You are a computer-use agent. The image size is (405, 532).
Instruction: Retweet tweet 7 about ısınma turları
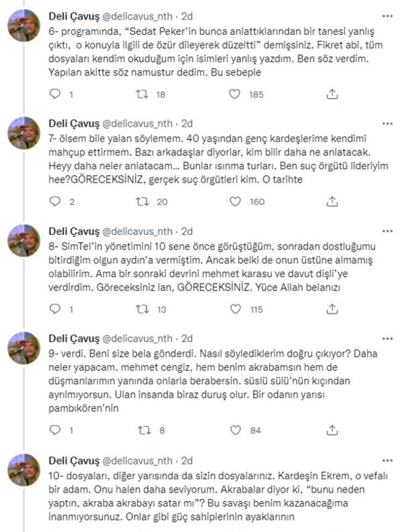(x=144, y=202)
